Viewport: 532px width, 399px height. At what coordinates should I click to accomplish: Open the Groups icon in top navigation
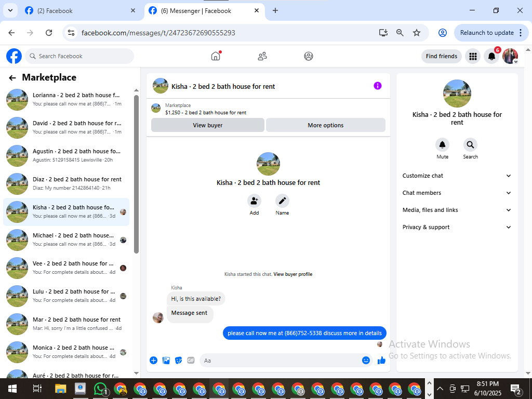(309, 56)
